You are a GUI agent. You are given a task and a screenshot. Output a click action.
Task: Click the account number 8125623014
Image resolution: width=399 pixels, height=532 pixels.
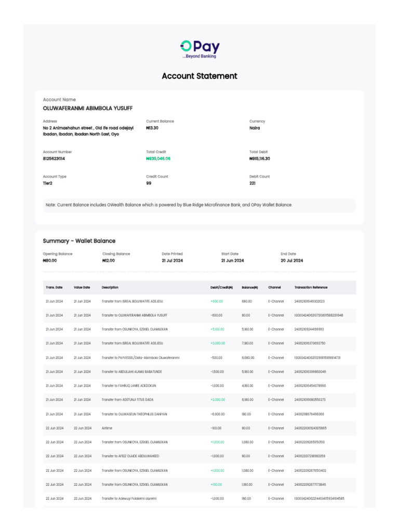pyautogui.click(x=54, y=159)
